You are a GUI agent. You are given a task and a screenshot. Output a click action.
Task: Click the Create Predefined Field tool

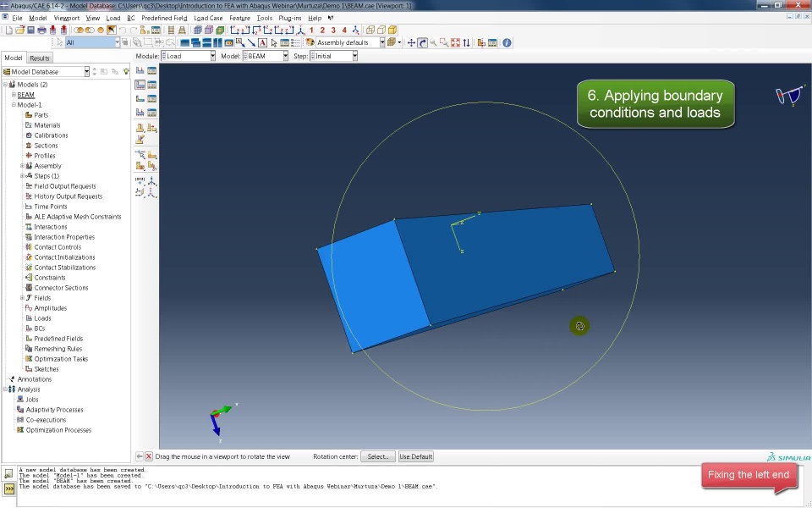click(140, 98)
